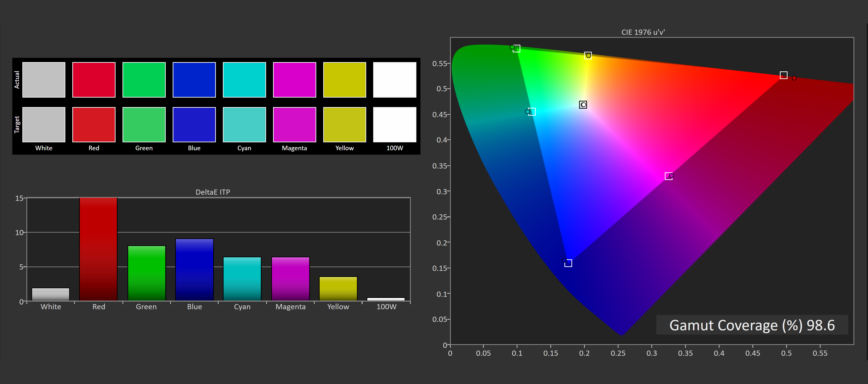Click the CIE 1976 u'v' chart title
The height and width of the screenshot is (384, 868).
pos(643,32)
